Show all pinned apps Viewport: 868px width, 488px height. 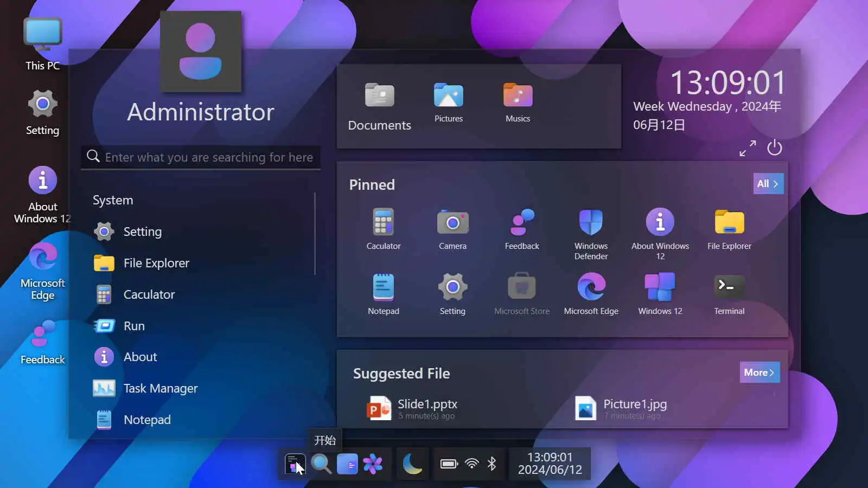click(x=768, y=184)
